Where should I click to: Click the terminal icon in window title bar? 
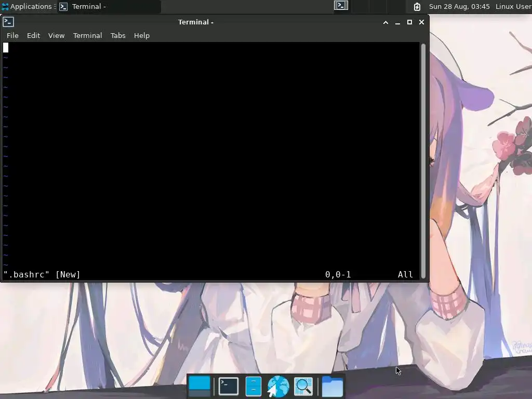point(8,22)
